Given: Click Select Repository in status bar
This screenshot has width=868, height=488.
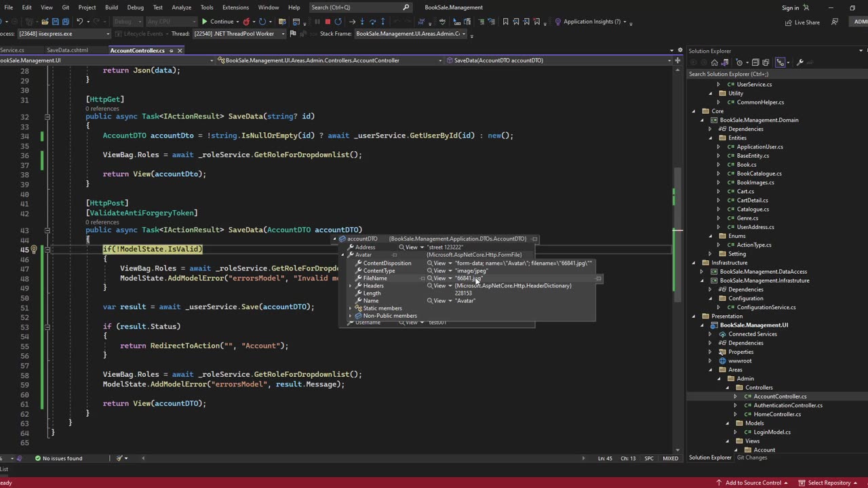Looking at the screenshot, I should point(825,483).
